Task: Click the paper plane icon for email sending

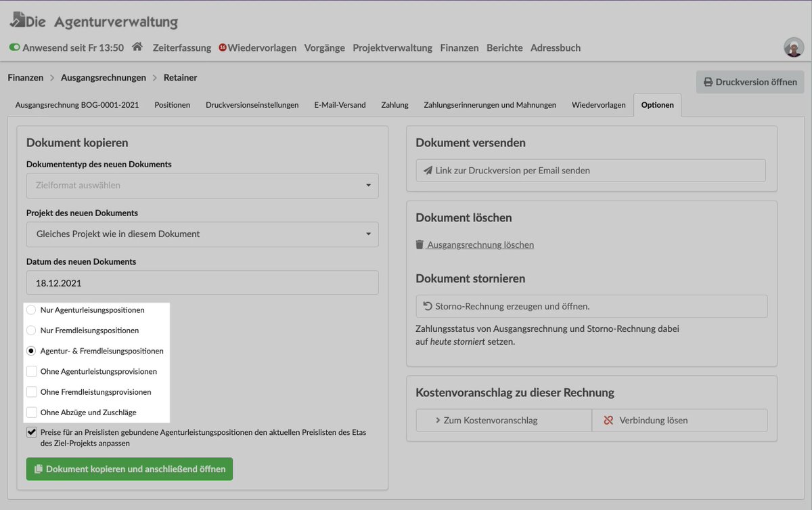Action: [428, 171]
